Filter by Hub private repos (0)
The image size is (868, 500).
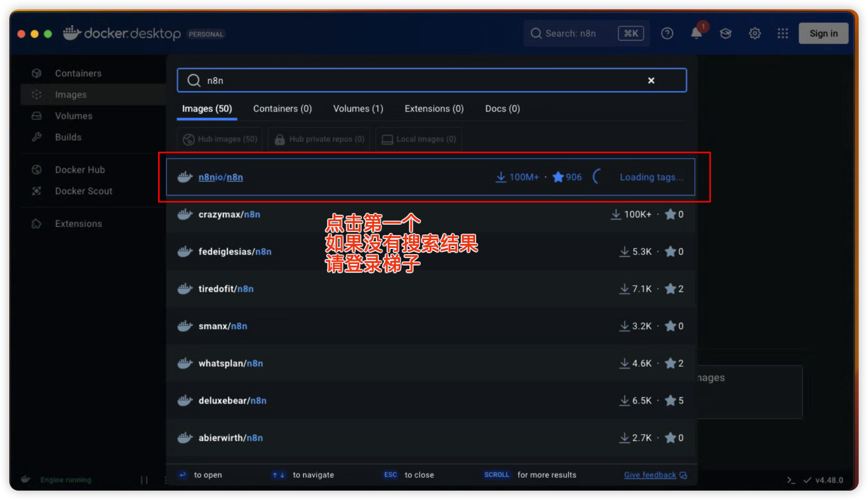click(x=319, y=139)
